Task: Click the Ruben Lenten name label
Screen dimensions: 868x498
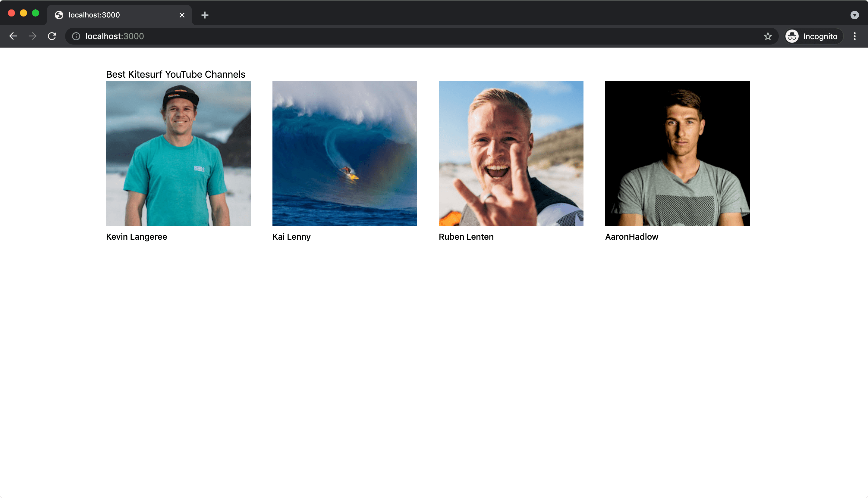Action: pos(466,237)
